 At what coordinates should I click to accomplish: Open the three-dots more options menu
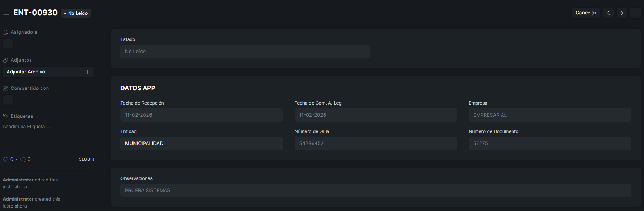click(636, 13)
